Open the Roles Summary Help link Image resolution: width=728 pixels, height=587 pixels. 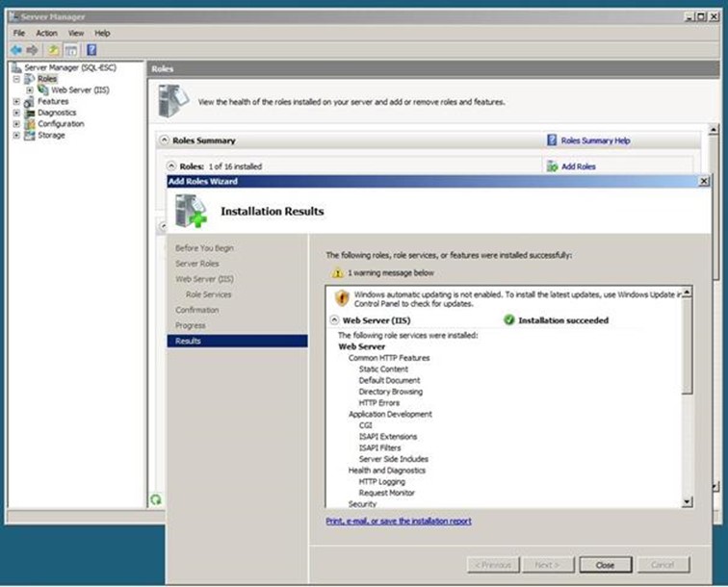(595, 140)
